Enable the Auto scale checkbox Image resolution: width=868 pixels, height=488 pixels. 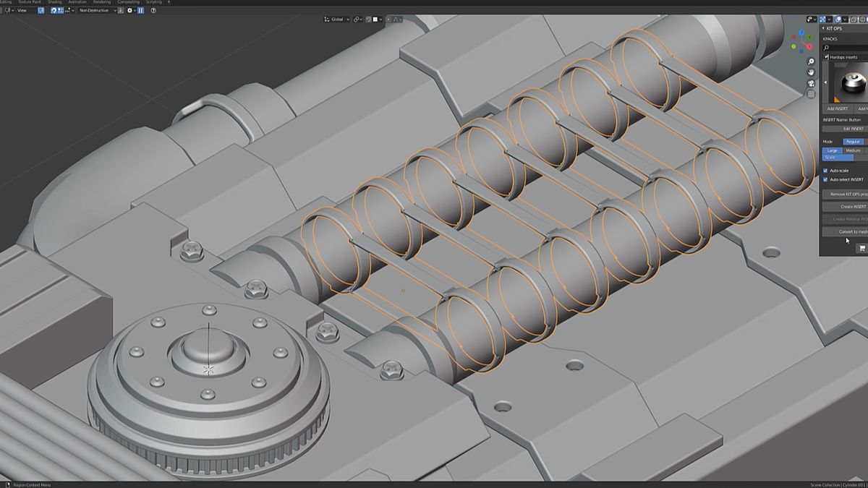(825, 171)
